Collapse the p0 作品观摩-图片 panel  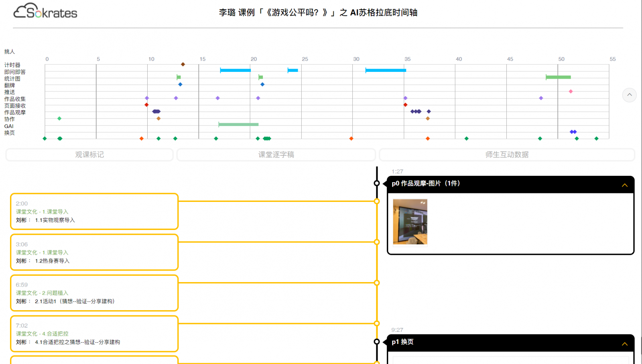pyautogui.click(x=624, y=185)
